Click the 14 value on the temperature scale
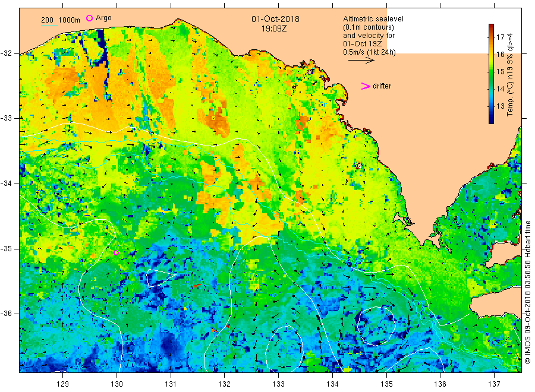Viewport: 535px width, 392px height. click(x=500, y=89)
